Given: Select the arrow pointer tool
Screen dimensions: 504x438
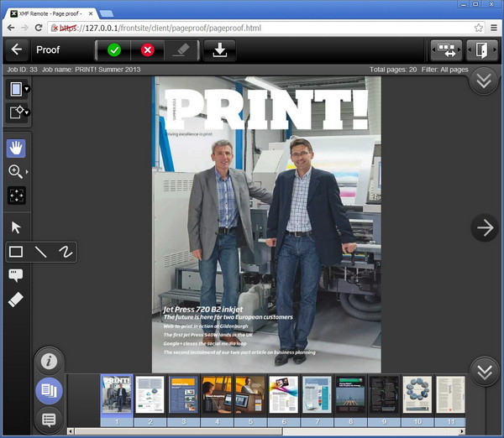Looking at the screenshot, I should [x=16, y=227].
